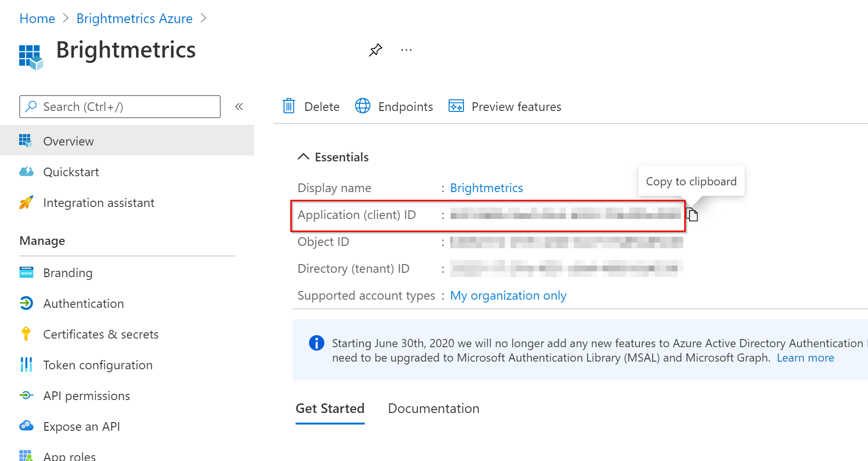Click the Brightmetrics app registration logo
The height and width of the screenshot is (461, 868).
[x=31, y=58]
